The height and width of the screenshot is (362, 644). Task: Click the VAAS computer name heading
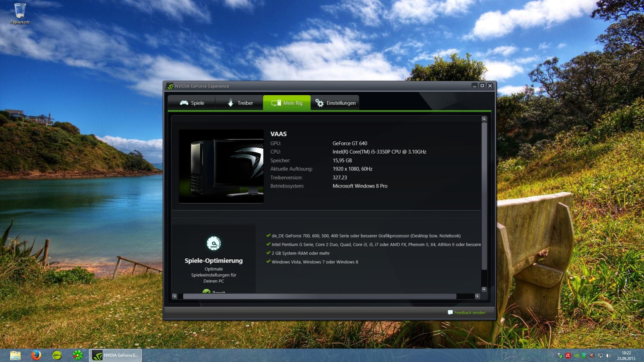(x=279, y=134)
